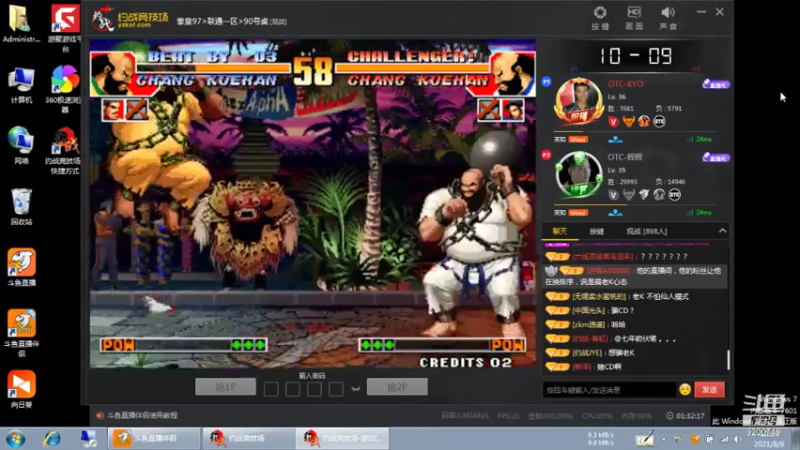Click the purple live badge beside OTC-辉辉
Screen dimensions: 800x450
716,158
